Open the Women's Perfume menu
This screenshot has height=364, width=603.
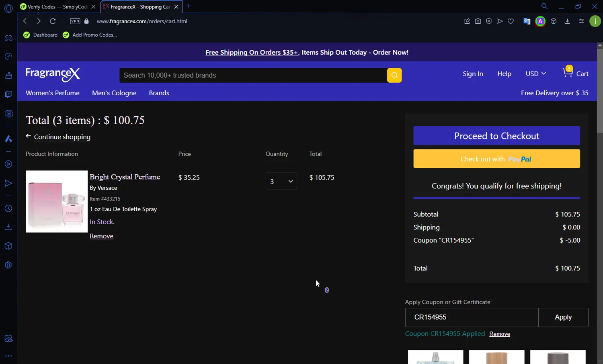click(x=53, y=93)
